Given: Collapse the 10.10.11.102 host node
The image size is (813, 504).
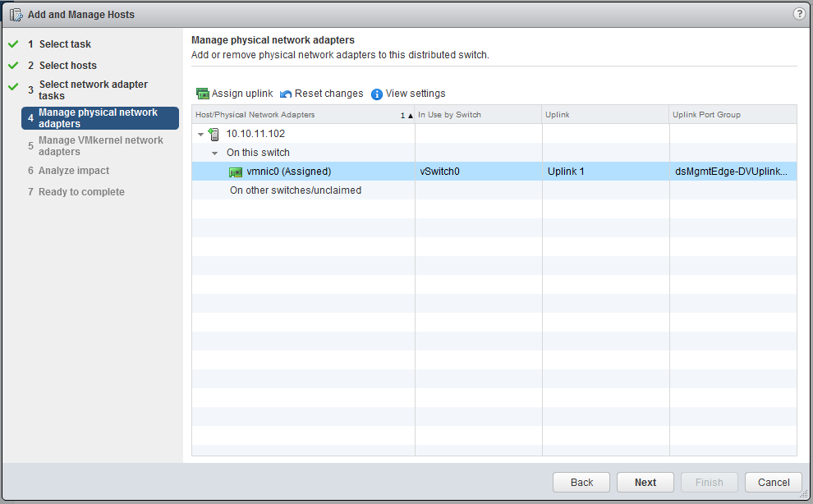Looking at the screenshot, I should (x=200, y=134).
